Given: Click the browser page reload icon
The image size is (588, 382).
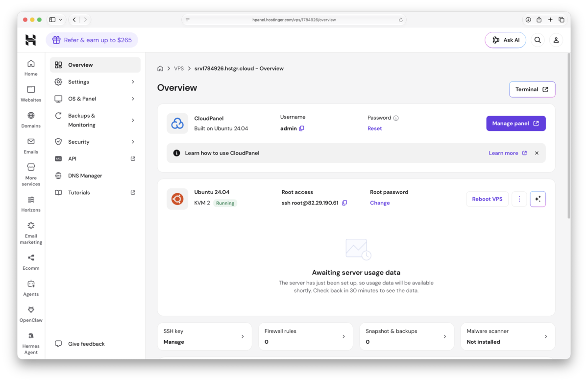Looking at the screenshot, I should click(401, 20).
